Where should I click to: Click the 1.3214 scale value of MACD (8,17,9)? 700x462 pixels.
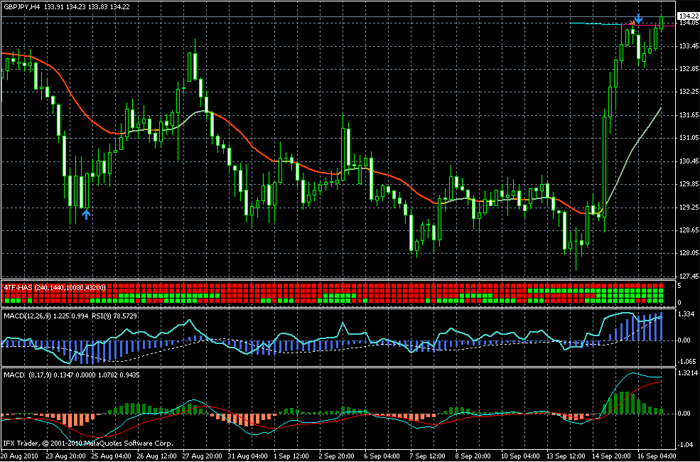(x=688, y=373)
